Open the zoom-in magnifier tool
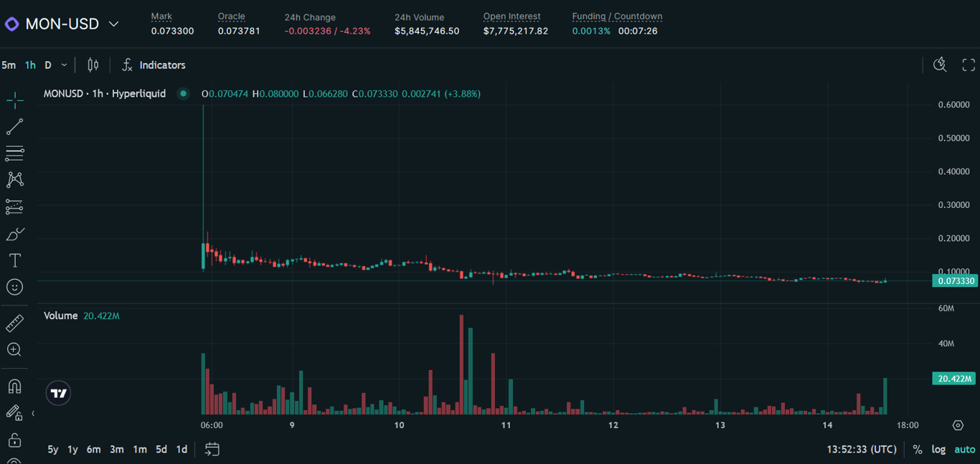Viewport: 980px width, 464px height. 14,349
